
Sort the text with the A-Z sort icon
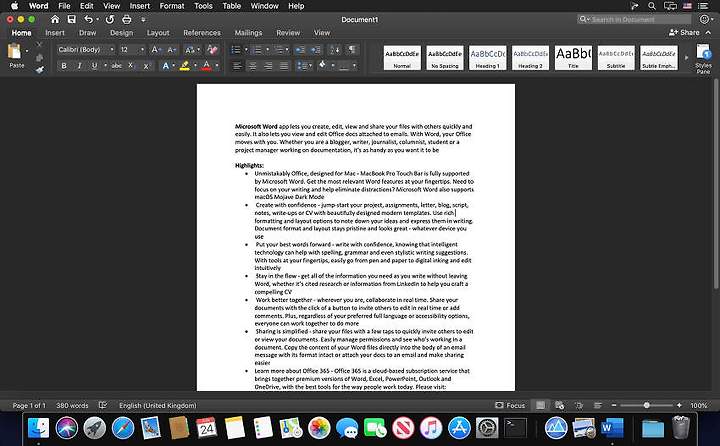tap(335, 50)
